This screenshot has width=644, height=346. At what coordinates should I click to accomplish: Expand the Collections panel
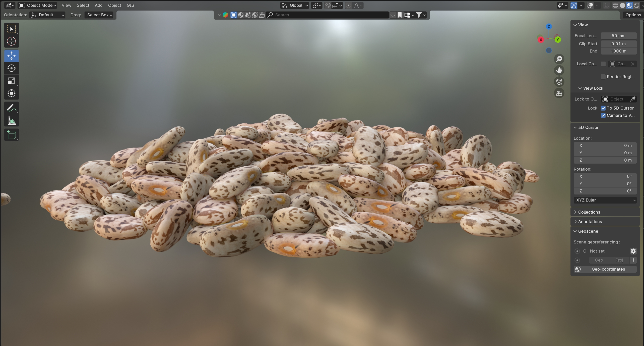click(589, 212)
